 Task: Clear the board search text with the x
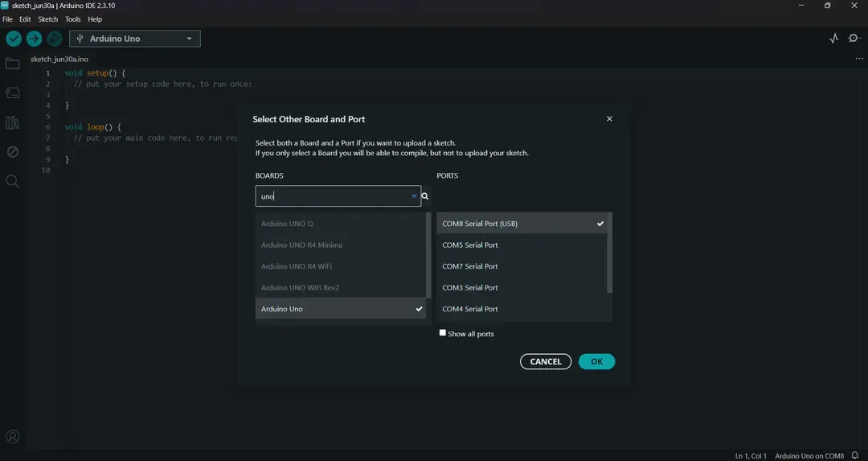[x=414, y=196]
